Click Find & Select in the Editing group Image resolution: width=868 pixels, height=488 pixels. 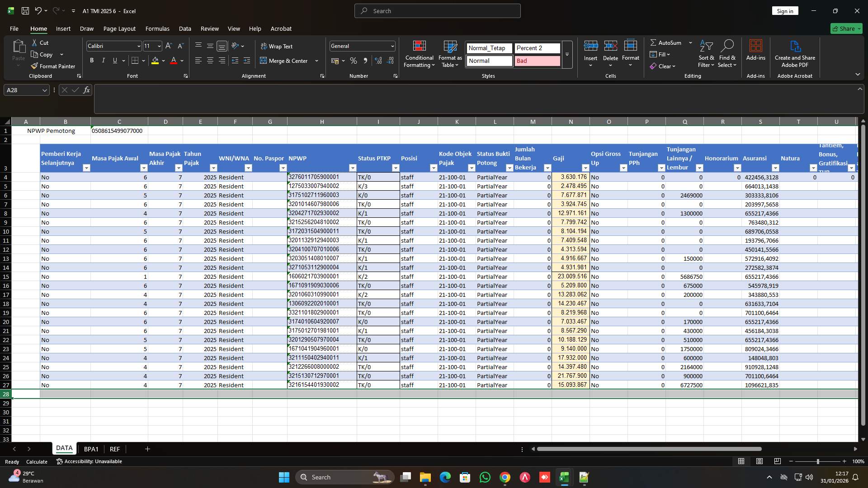pos(727,53)
